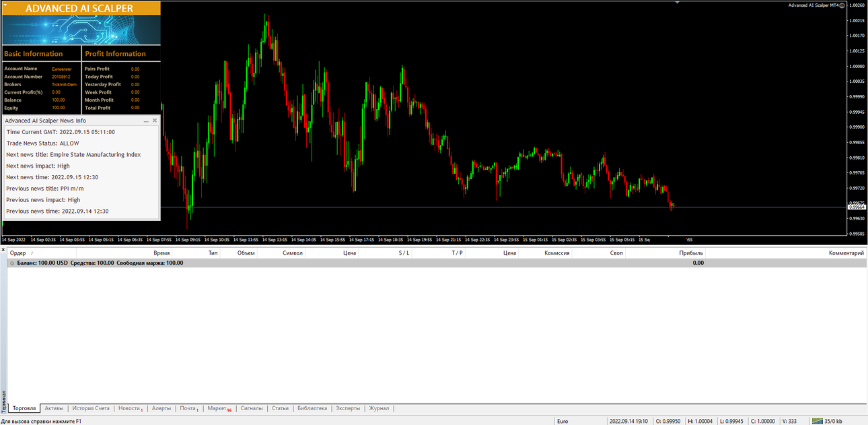868x425 pixels.
Task: Switch to the Активы tab
Action: tap(54, 408)
